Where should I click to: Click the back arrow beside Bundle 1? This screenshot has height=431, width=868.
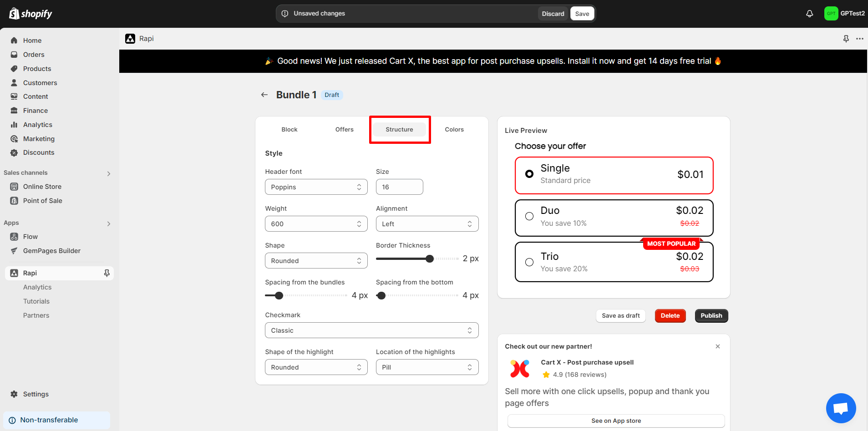(x=264, y=95)
